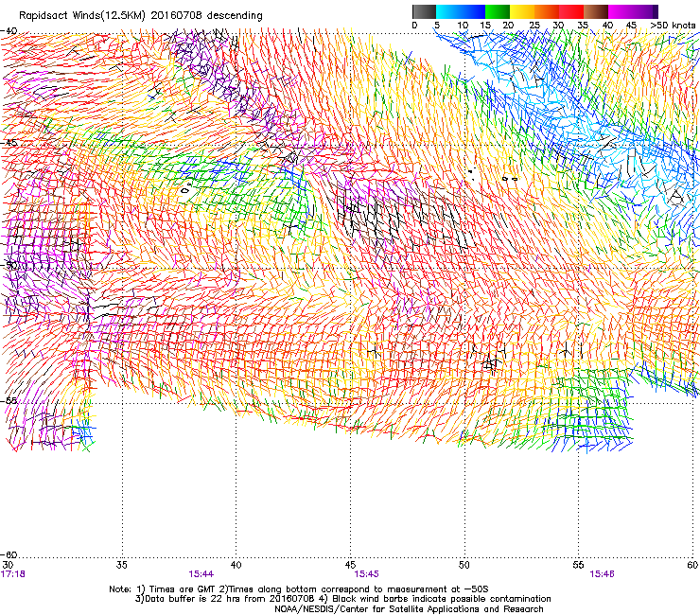
Task: Click the NOAA/NESDIS credit line
Action: pos(409,609)
